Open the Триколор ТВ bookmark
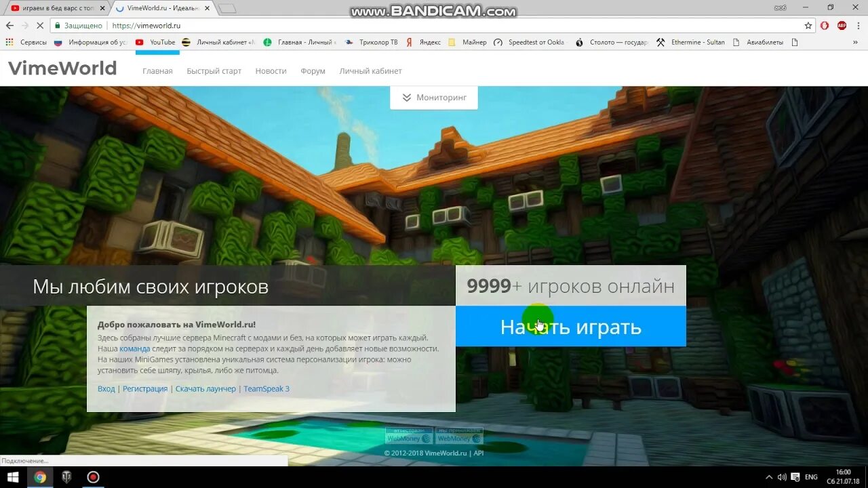This screenshot has width=868, height=488. point(372,42)
